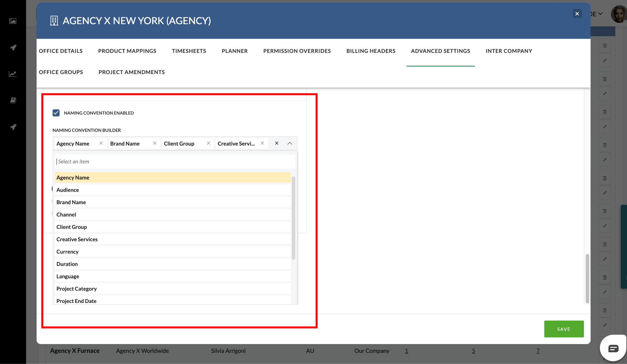
Task: Click the dropdown list scrollbar
Action: point(293,218)
